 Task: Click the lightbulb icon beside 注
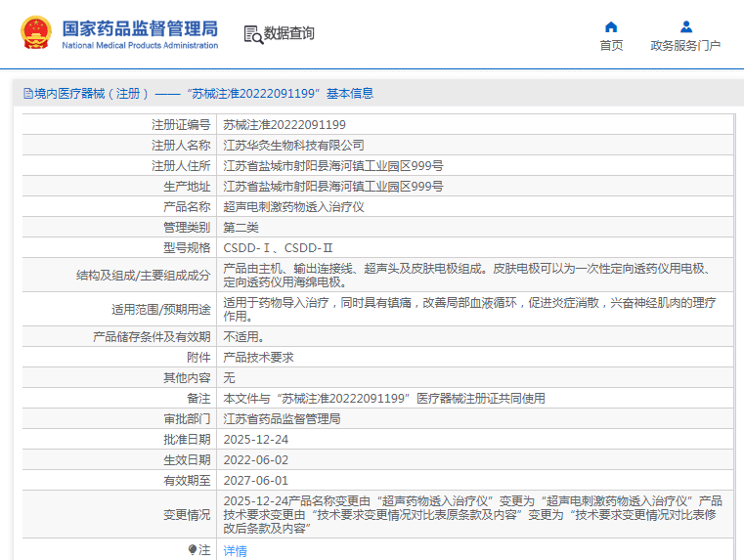(193, 550)
